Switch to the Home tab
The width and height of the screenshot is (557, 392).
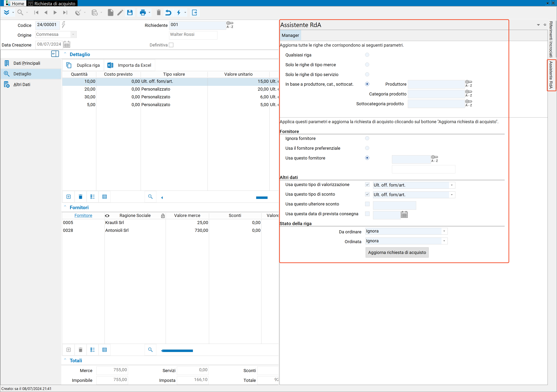click(15, 3)
